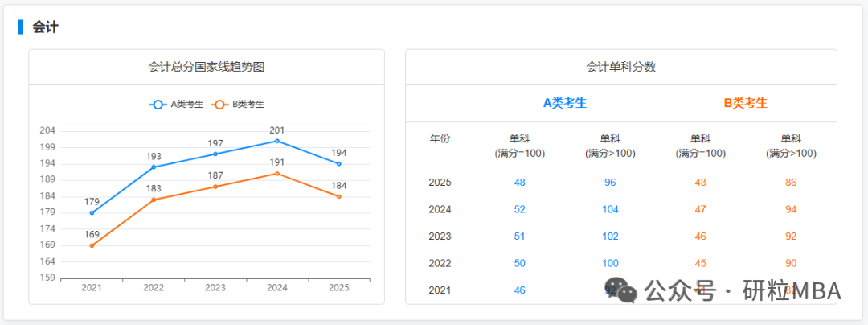Click the 204 tick on the y-axis

[x=47, y=130]
